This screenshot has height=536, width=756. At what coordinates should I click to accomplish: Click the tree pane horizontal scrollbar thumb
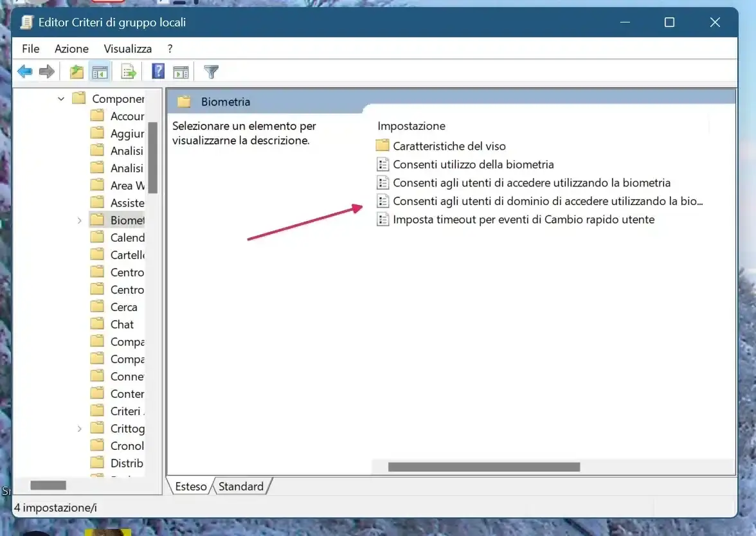tap(48, 485)
